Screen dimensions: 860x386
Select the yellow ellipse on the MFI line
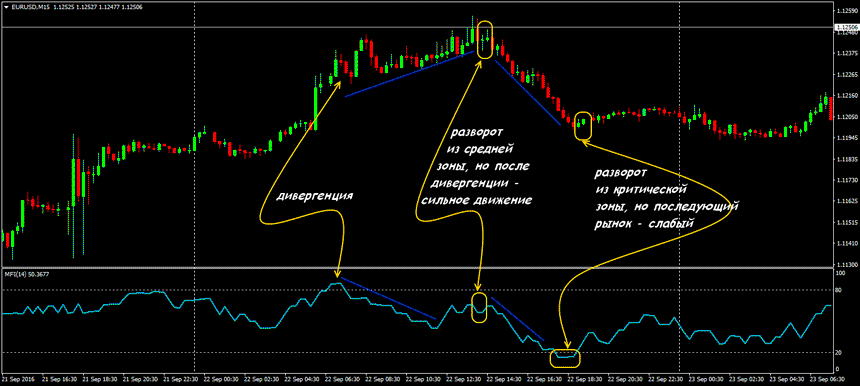point(479,308)
